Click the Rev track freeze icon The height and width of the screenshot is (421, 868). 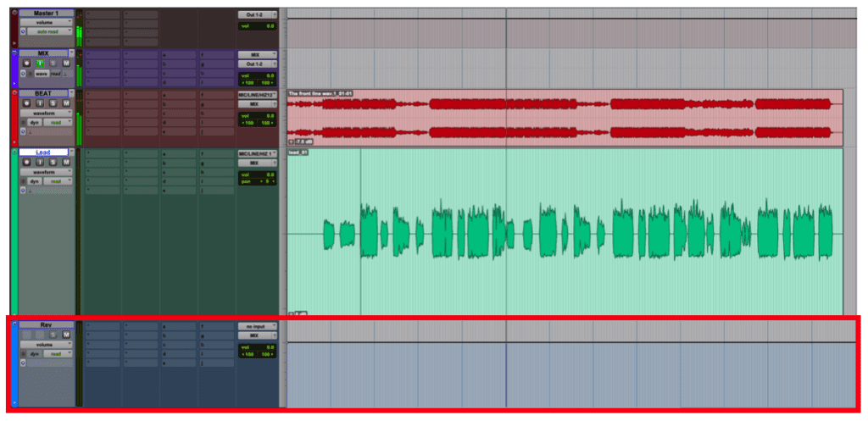coord(23,353)
